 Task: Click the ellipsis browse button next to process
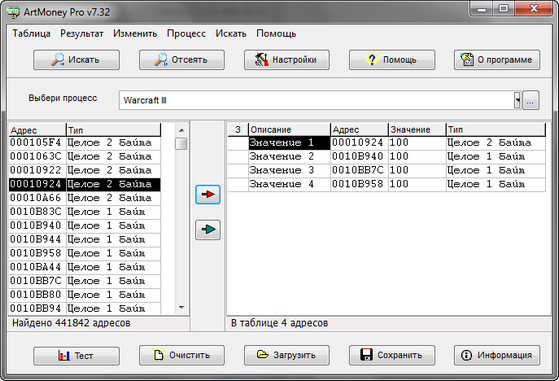click(530, 100)
